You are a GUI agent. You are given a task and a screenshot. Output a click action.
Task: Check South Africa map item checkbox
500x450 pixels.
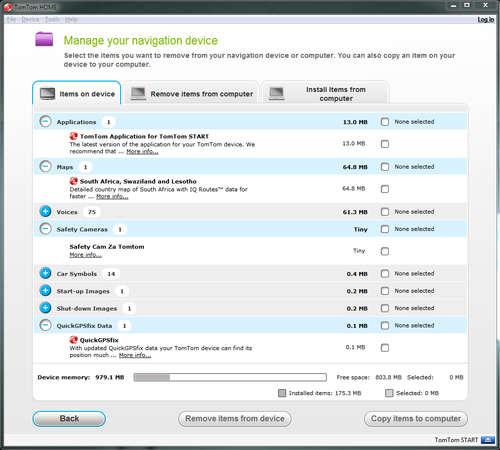point(385,189)
